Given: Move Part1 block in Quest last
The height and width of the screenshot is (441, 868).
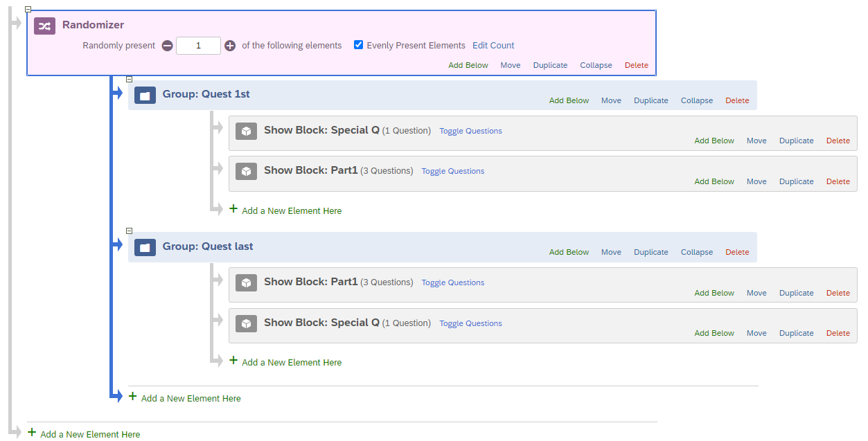Looking at the screenshot, I should coord(756,293).
